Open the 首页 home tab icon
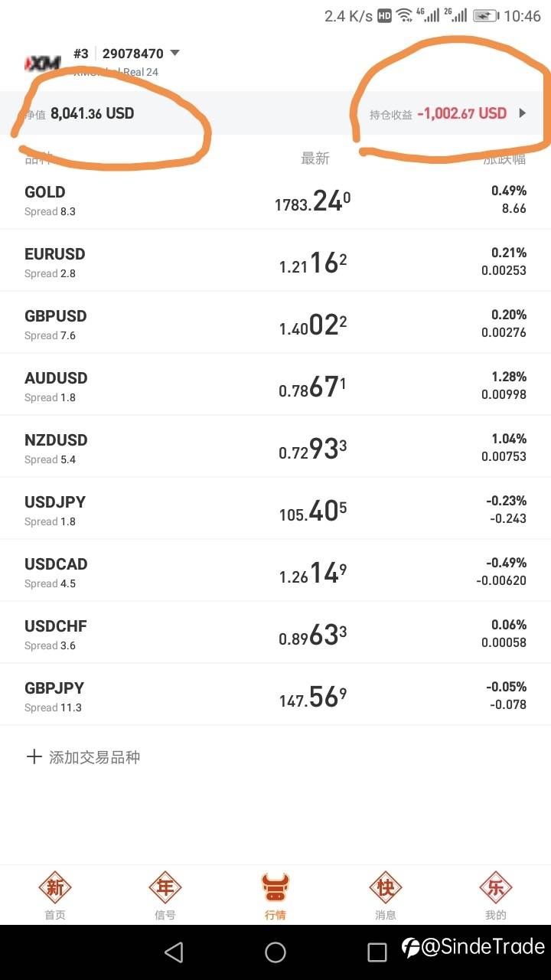Screen dimensions: 551x980 click(55, 888)
